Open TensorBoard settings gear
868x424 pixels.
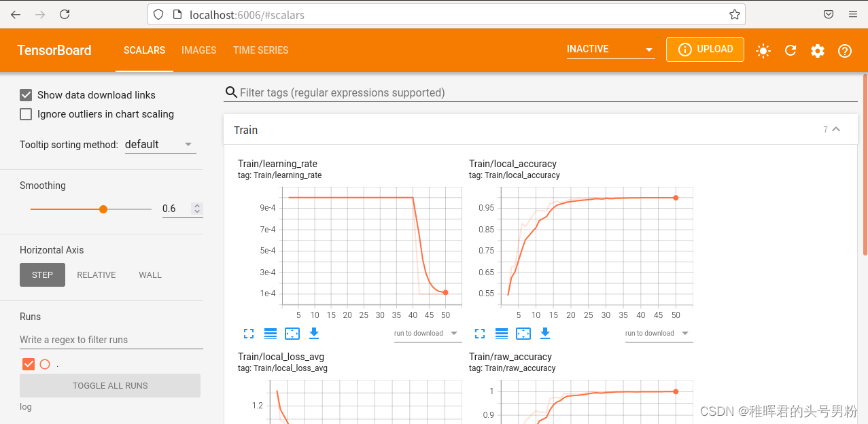click(x=818, y=50)
